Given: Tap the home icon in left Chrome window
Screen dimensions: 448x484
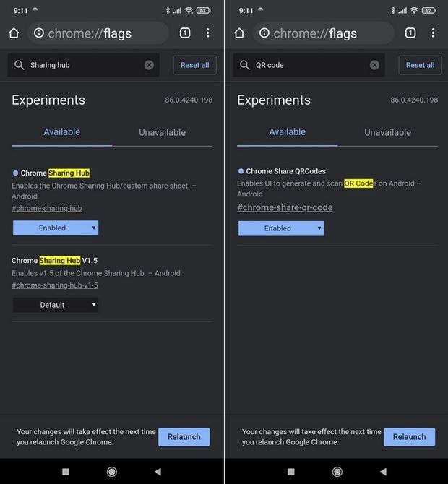Looking at the screenshot, I should point(14,33).
